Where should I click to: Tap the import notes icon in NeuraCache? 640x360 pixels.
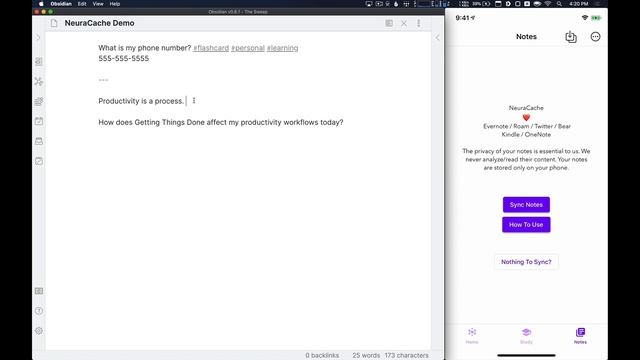[x=571, y=37]
